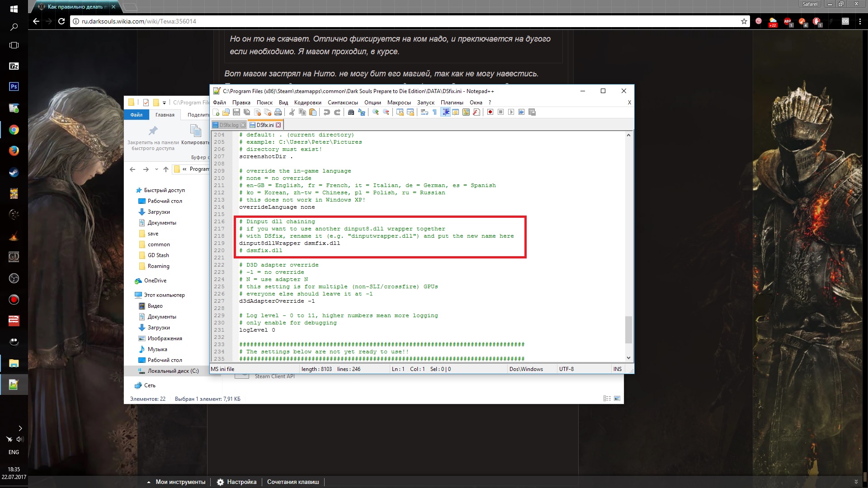Redo the edit via toolbar arrow
The width and height of the screenshot is (868, 488).
tap(337, 112)
